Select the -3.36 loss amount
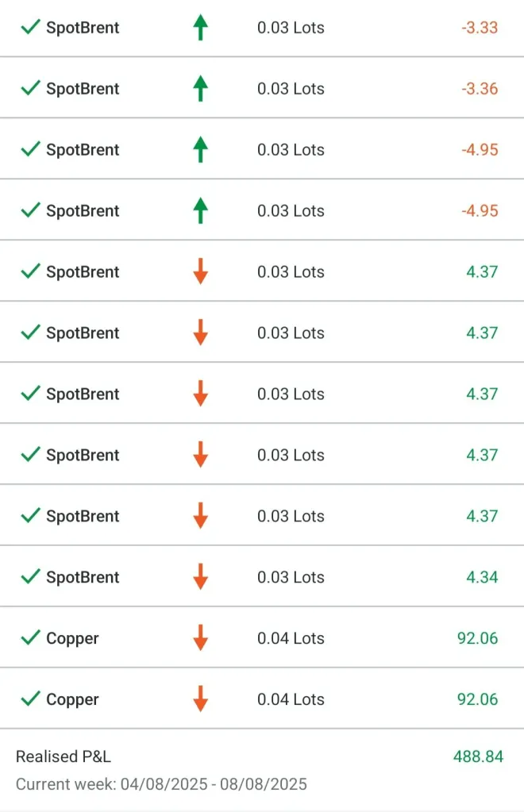 tap(480, 89)
